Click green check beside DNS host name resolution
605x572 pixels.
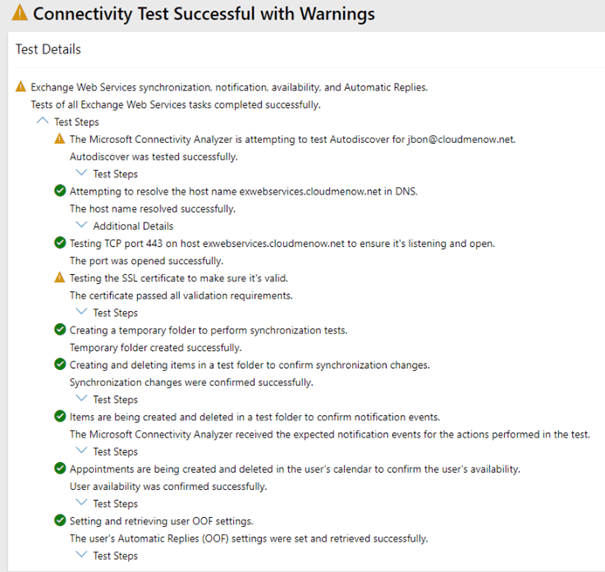click(x=59, y=191)
